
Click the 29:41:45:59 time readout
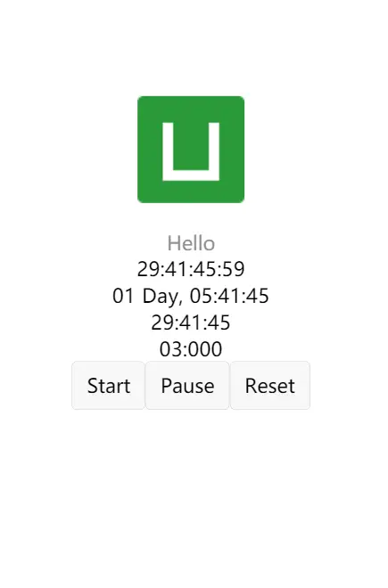point(191,269)
